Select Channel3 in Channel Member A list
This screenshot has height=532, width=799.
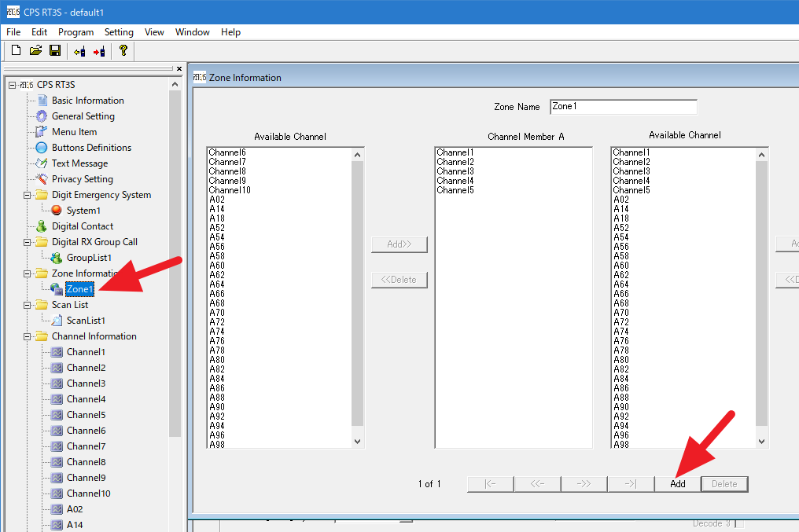[x=455, y=171]
